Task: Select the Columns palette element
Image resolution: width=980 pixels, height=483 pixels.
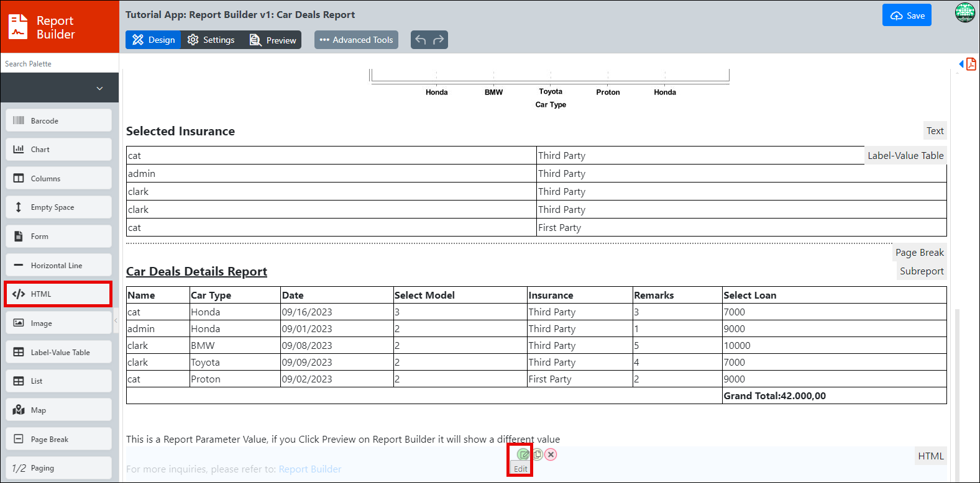Action: (59, 178)
